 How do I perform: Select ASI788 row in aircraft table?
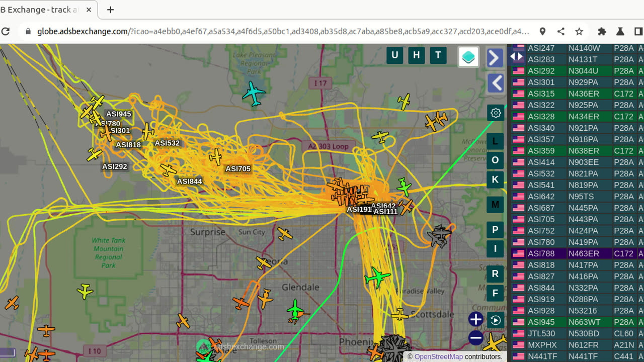[577, 254]
